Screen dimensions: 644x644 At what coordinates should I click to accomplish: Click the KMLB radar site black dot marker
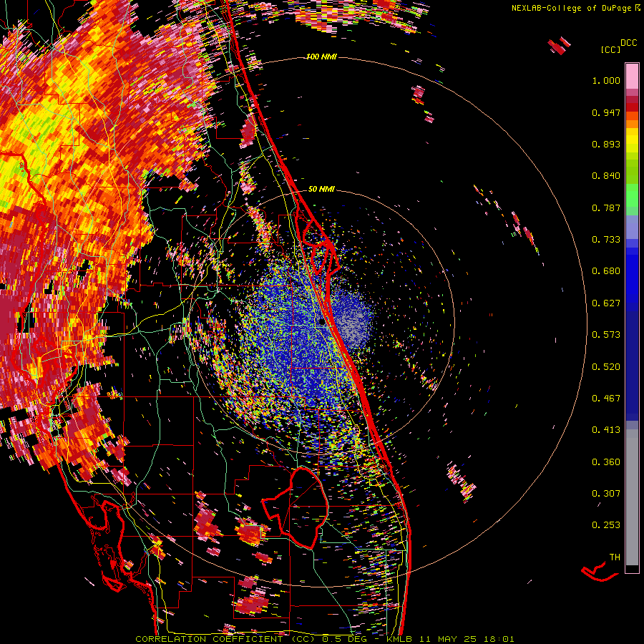tap(322, 322)
